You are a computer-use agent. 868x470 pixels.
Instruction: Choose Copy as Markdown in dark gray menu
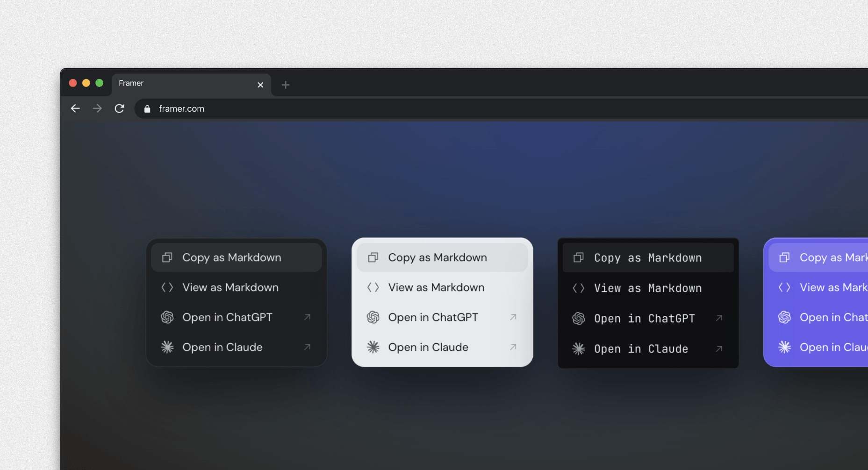pyautogui.click(x=237, y=257)
